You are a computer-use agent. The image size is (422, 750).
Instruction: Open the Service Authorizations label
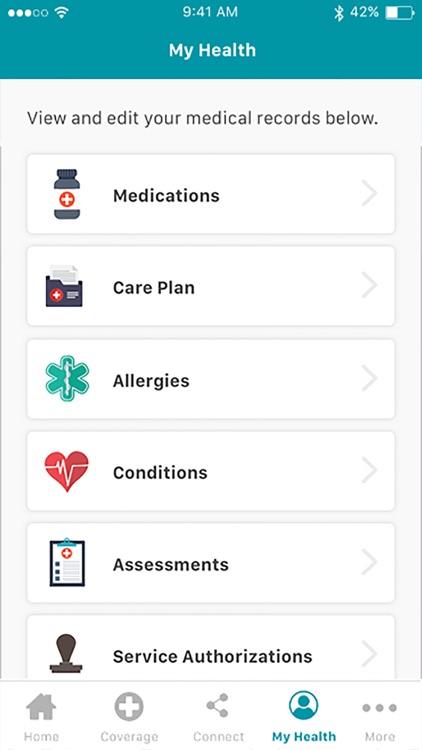point(212,656)
